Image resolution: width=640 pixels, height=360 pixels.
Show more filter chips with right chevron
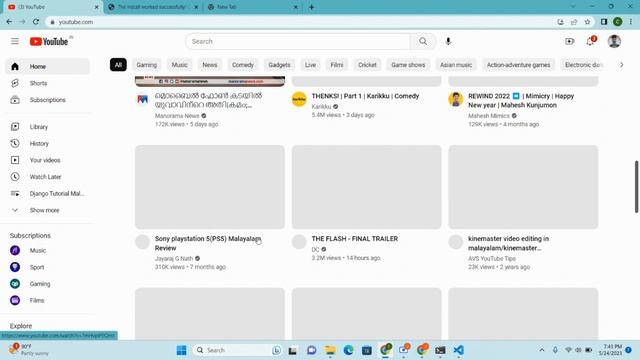621,65
